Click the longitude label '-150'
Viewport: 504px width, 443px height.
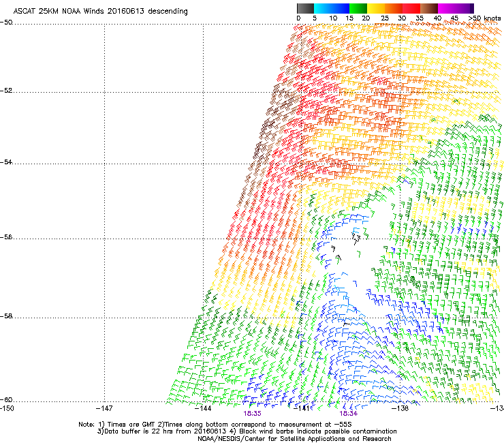click(7, 408)
